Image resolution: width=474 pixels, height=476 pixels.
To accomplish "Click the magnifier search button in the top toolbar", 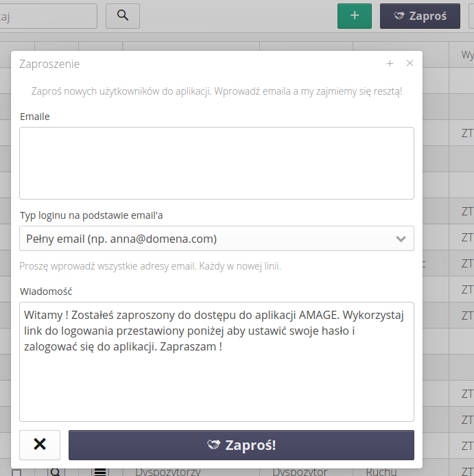I will point(123,16).
